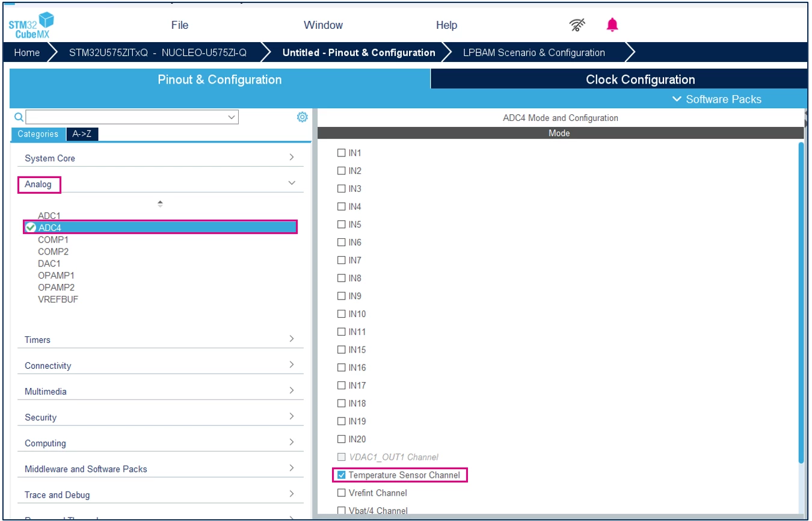Viewport: 812px width, 521px height.
Task: Select ADC4 in the Analog list
Action: point(161,227)
